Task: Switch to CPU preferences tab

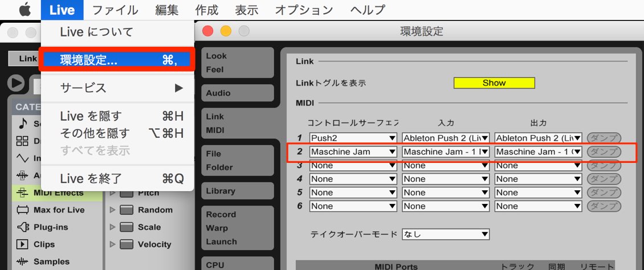Action: pyautogui.click(x=238, y=264)
